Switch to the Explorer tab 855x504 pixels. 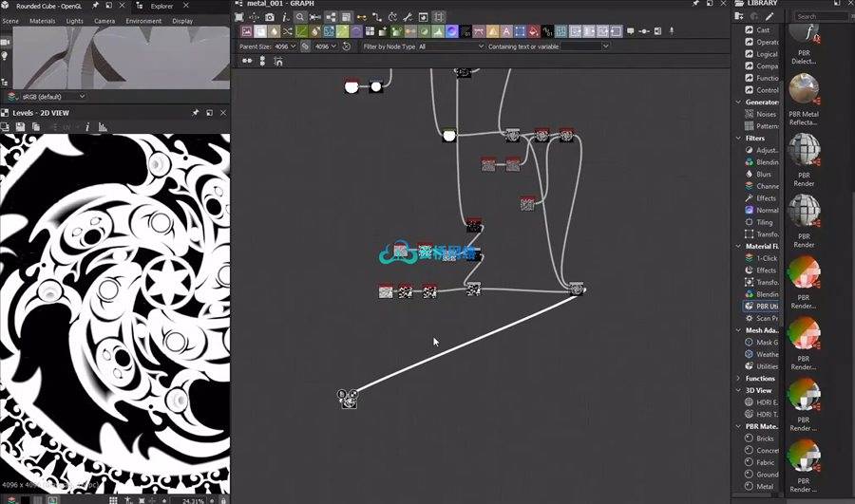click(161, 6)
